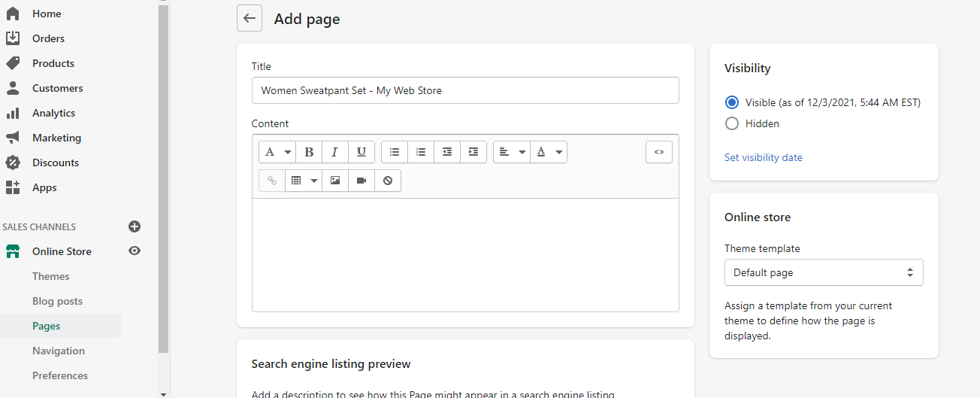
Task: Open the text formatting style dropdown
Action: coord(277,152)
